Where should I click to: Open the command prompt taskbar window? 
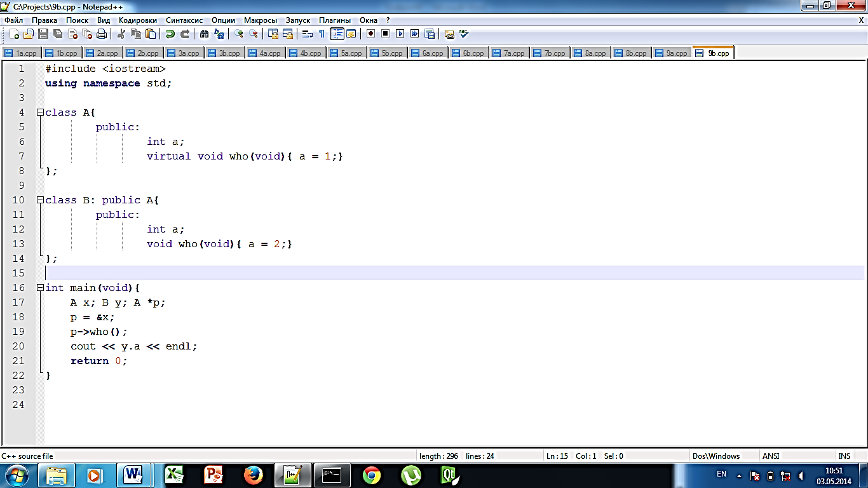332,475
